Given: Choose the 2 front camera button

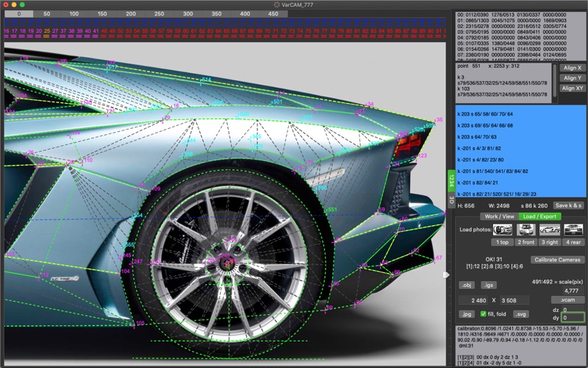Looking at the screenshot, I should click(x=526, y=243).
